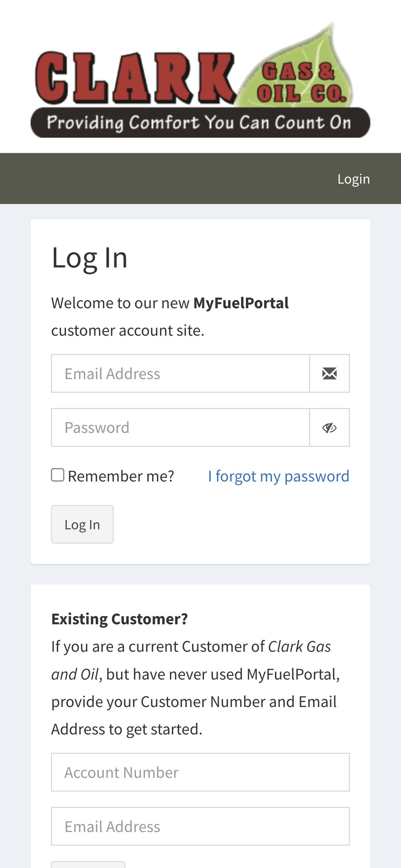Select the Existing Customer Email Address field
Image resolution: width=401 pixels, height=868 pixels.
pyautogui.click(x=200, y=826)
